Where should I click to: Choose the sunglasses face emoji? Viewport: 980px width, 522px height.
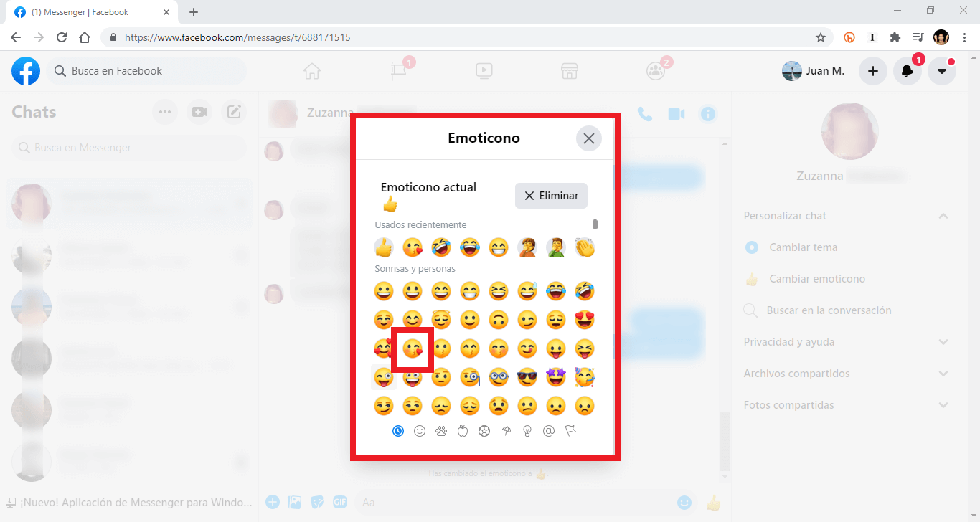(x=527, y=377)
